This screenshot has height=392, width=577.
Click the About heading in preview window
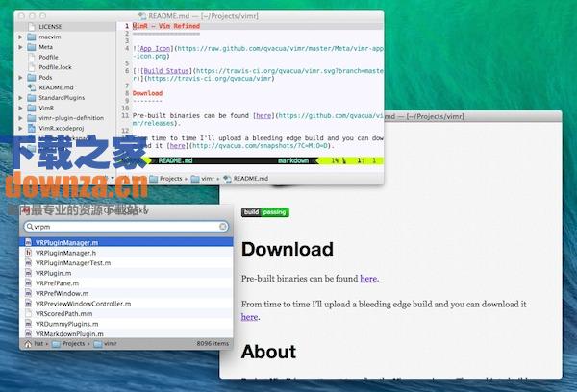[268, 352]
